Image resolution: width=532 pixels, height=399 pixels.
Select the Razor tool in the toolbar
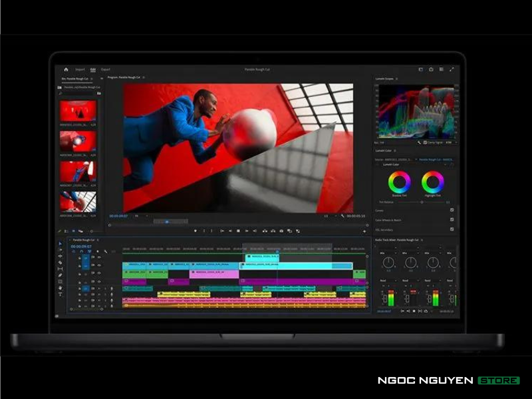pos(61,263)
